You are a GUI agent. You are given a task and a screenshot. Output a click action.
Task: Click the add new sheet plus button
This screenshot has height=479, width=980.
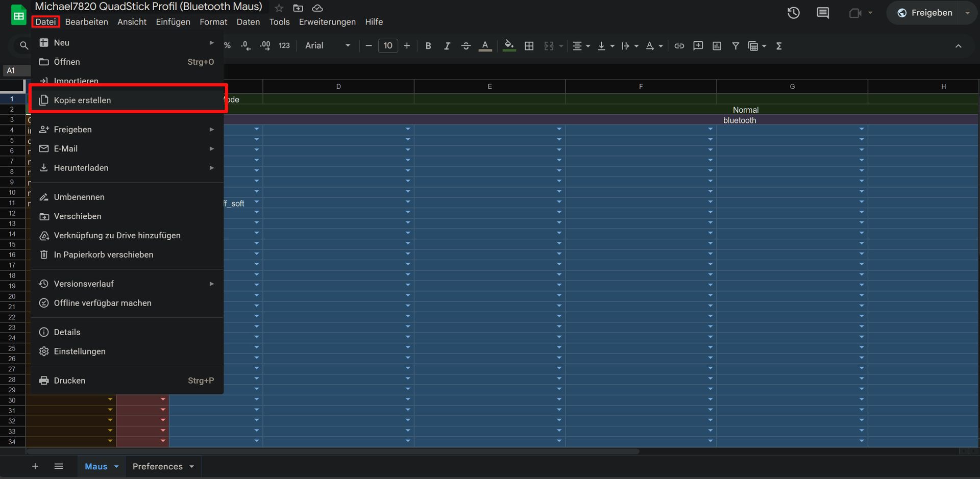tap(35, 466)
